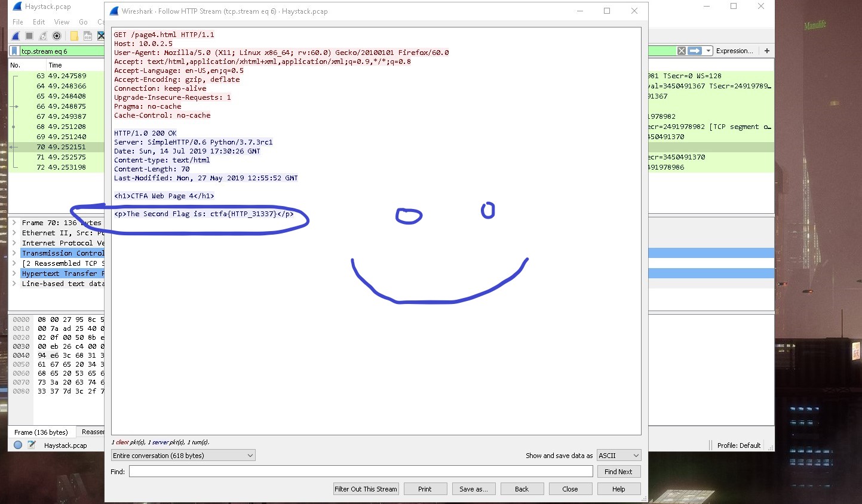Select packet 64 at 49.248366

click(57, 86)
